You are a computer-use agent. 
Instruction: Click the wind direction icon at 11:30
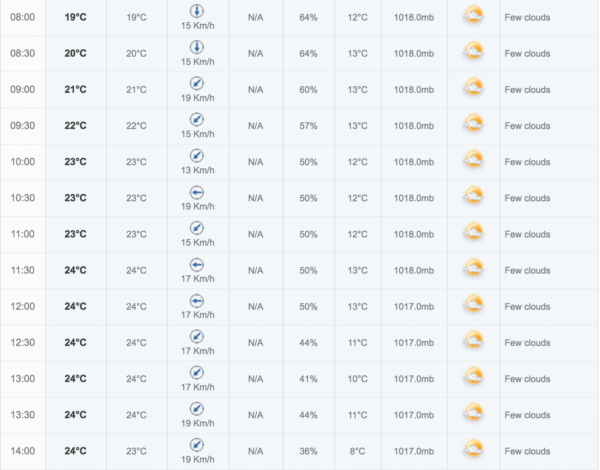[x=197, y=264]
